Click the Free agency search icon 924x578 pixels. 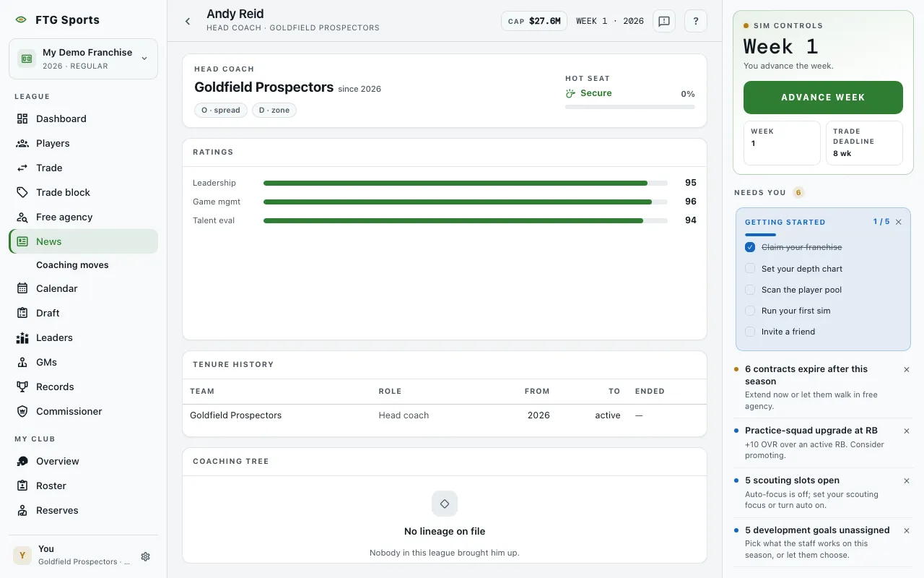(22, 217)
